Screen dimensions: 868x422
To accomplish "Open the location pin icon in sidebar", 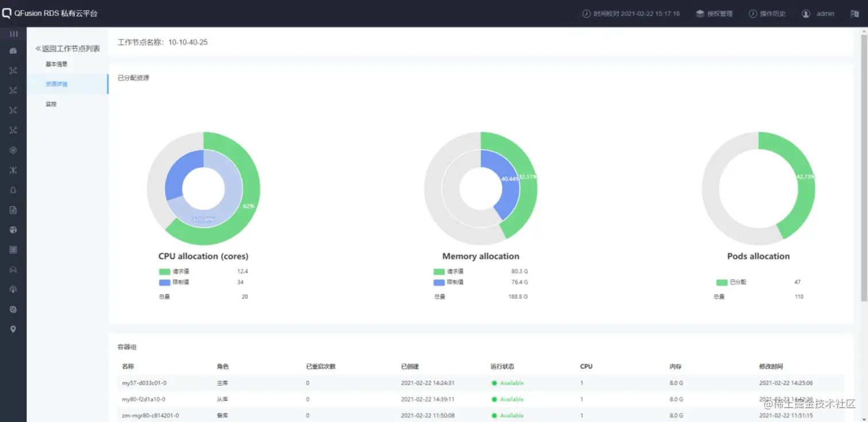I will tap(13, 329).
